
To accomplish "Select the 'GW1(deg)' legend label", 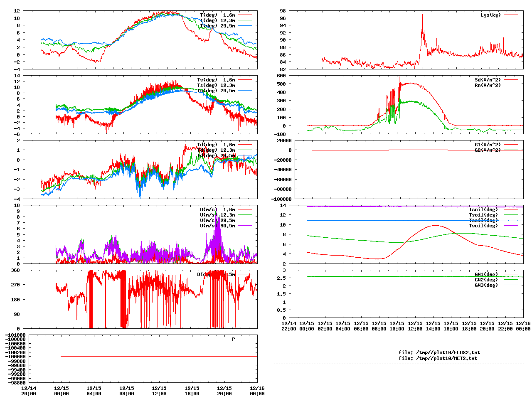I will point(486,274).
